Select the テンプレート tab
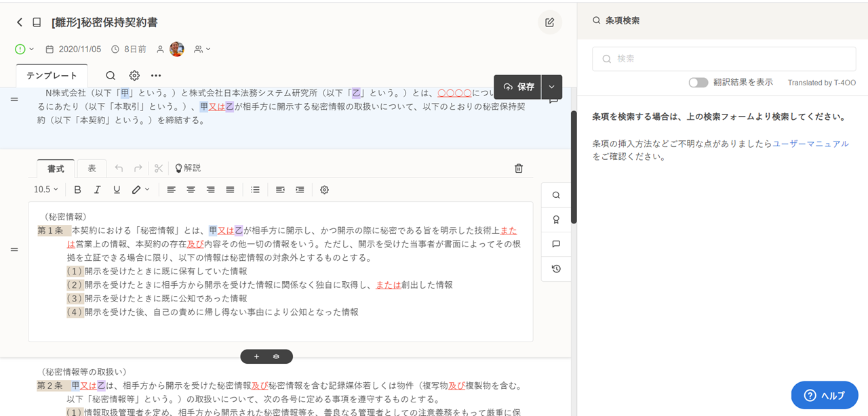This screenshot has height=416, width=868. pyautogui.click(x=52, y=76)
